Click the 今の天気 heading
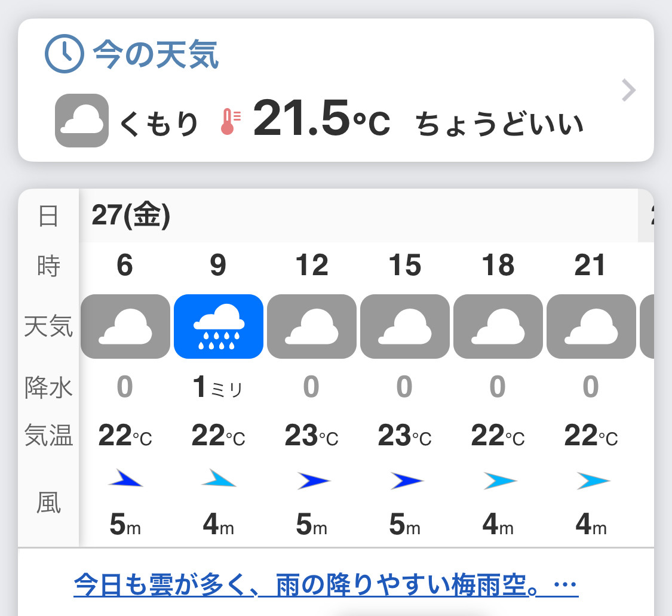 [156, 54]
